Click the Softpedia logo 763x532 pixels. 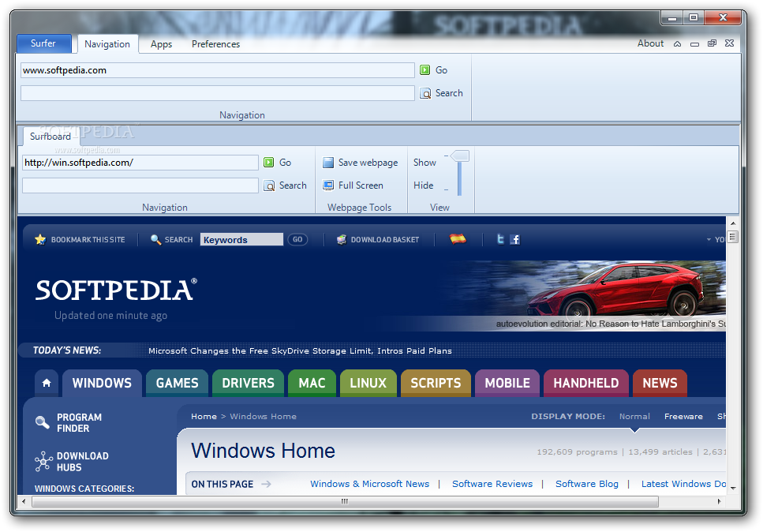[116, 290]
